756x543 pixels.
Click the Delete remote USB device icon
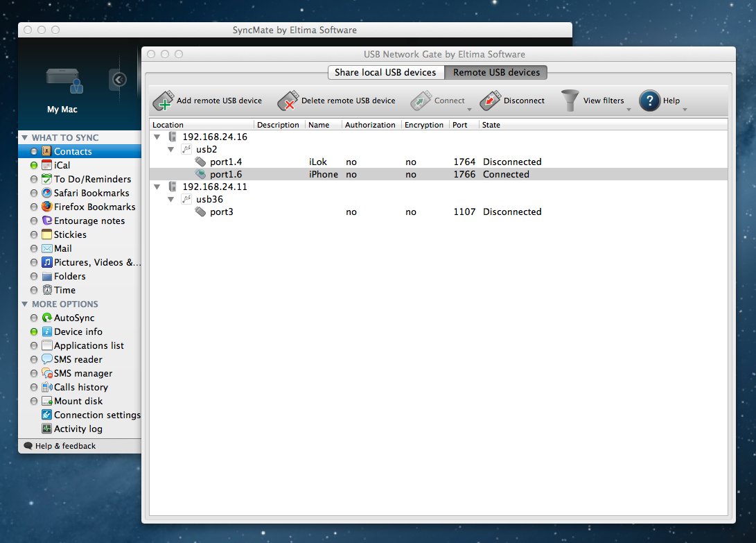point(288,101)
